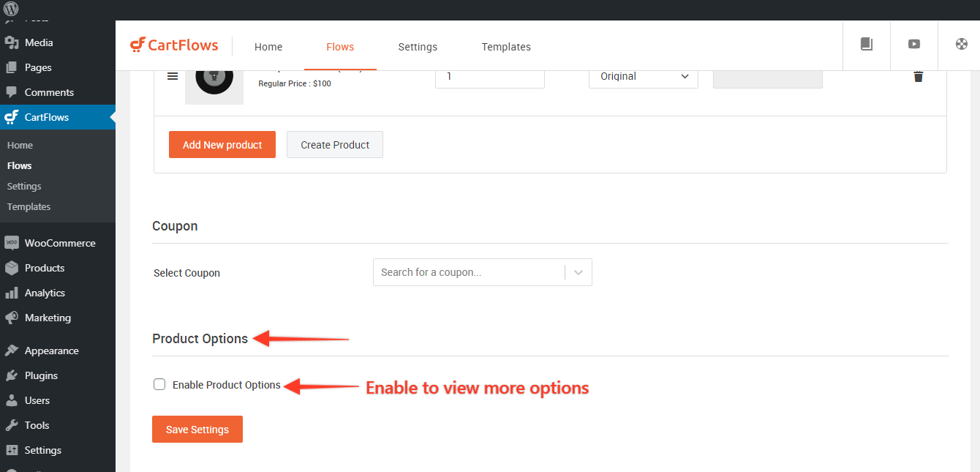Image resolution: width=980 pixels, height=472 pixels.
Task: Click the WordPress Settings sidebar icon
Action: click(12, 450)
